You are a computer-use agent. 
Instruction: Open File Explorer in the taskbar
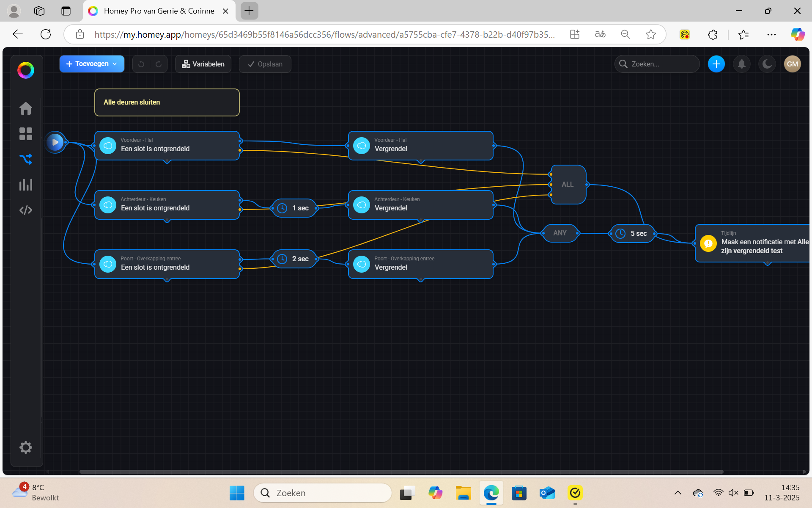pos(463,493)
